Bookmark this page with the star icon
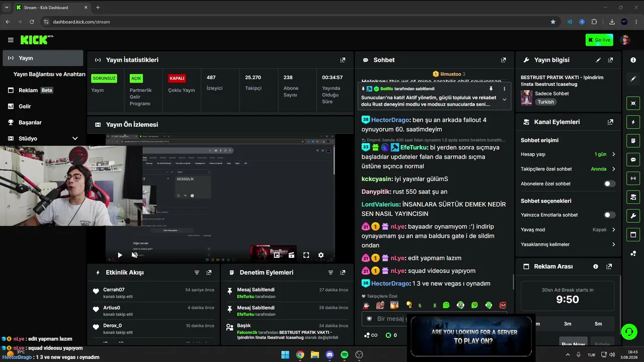The height and width of the screenshot is (362, 644). click(x=553, y=22)
